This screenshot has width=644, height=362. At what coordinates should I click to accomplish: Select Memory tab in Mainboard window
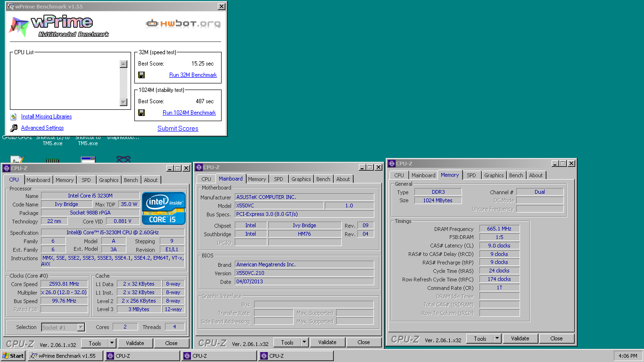point(257,179)
